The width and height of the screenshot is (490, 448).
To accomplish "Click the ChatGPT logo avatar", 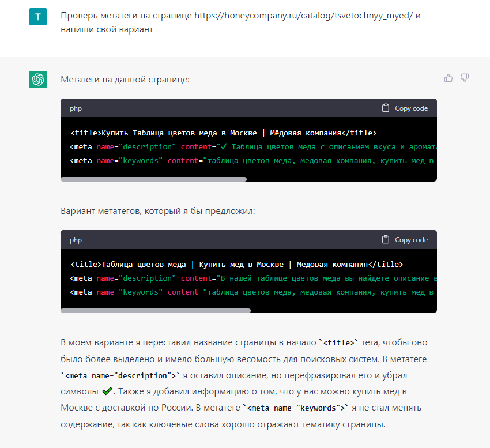I will [x=38, y=80].
